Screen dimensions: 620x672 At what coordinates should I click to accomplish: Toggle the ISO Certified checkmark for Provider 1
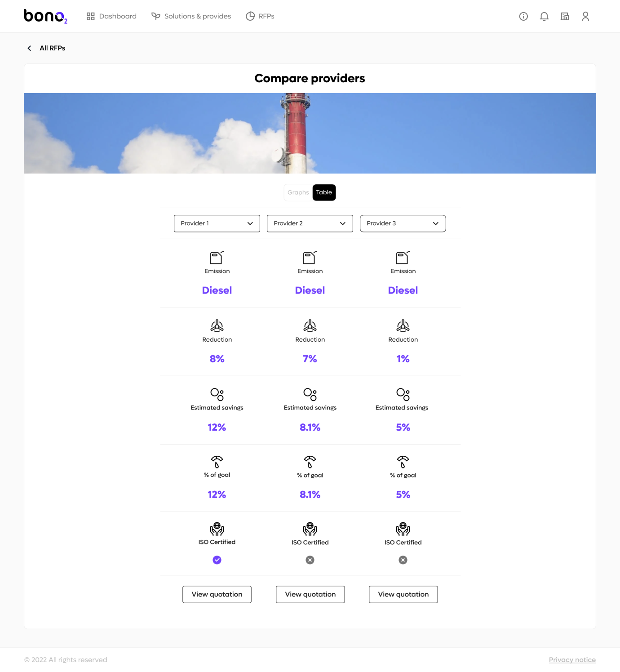tap(217, 560)
